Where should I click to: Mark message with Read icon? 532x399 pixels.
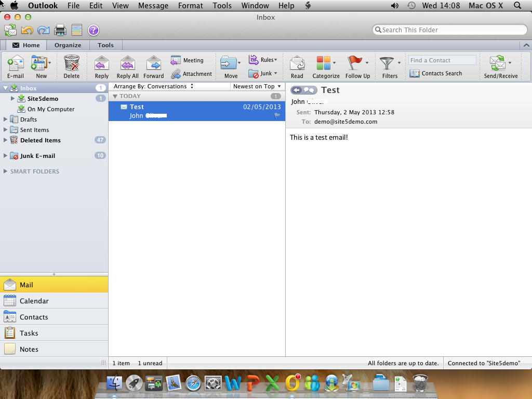tap(297, 67)
